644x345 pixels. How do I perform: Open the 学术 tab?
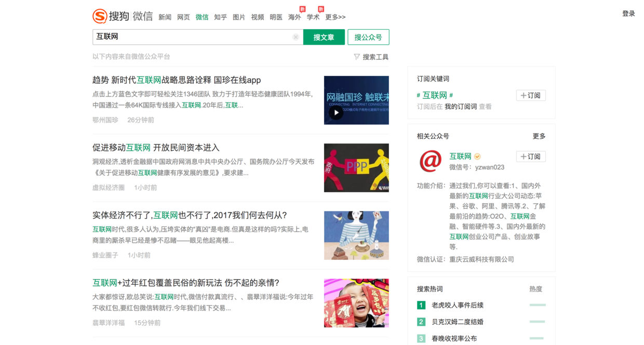coord(313,17)
